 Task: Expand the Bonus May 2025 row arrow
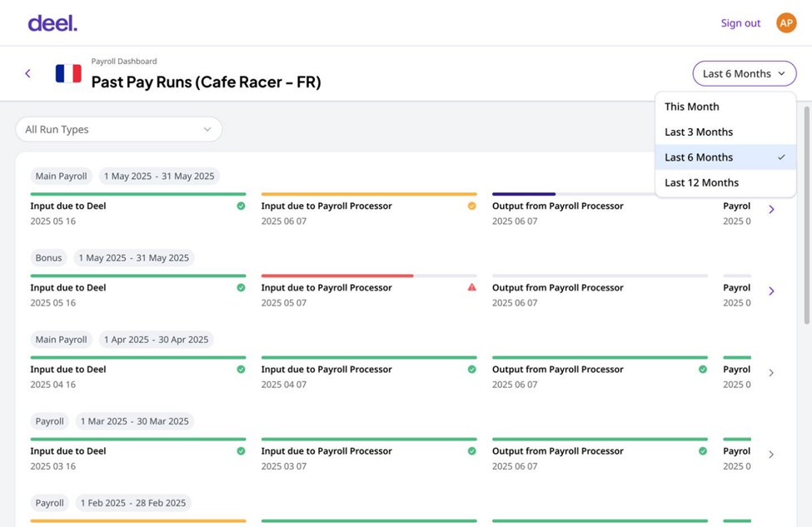tap(771, 291)
